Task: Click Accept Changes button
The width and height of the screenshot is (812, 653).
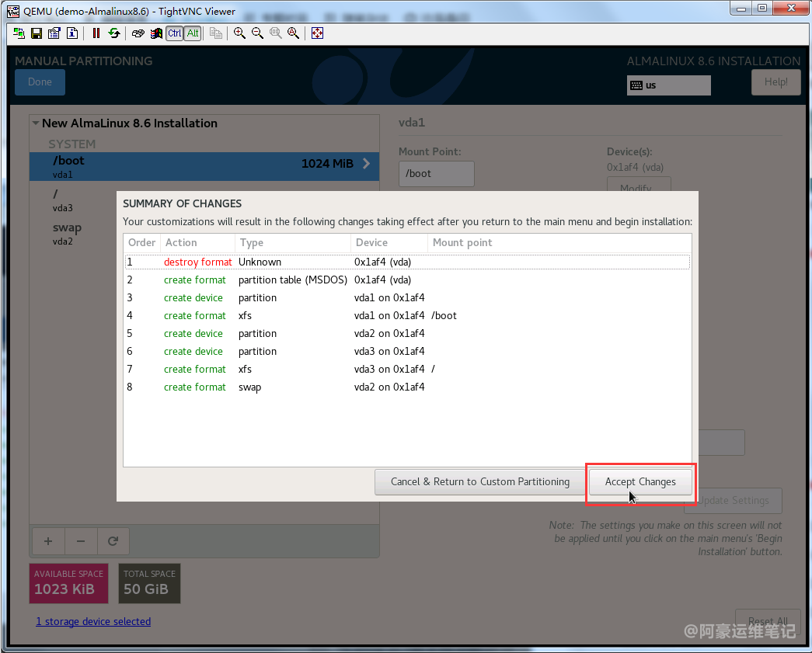Action: click(x=640, y=481)
